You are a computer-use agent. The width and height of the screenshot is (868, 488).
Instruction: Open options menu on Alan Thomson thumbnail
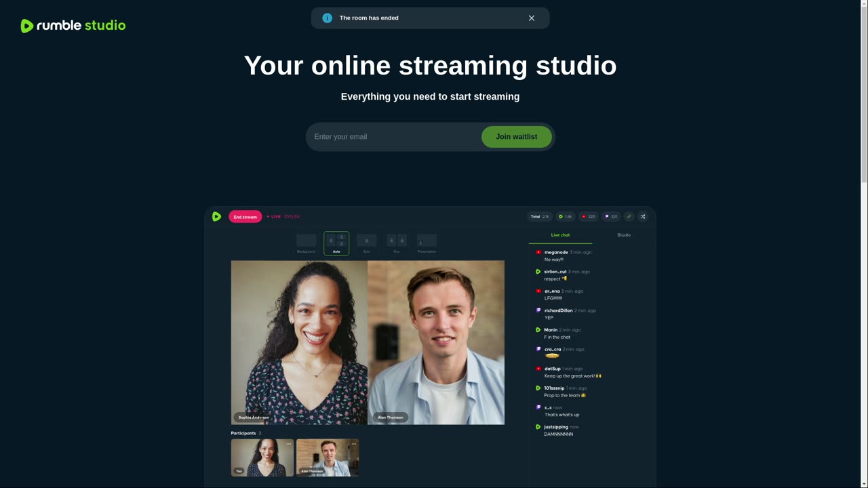click(353, 444)
